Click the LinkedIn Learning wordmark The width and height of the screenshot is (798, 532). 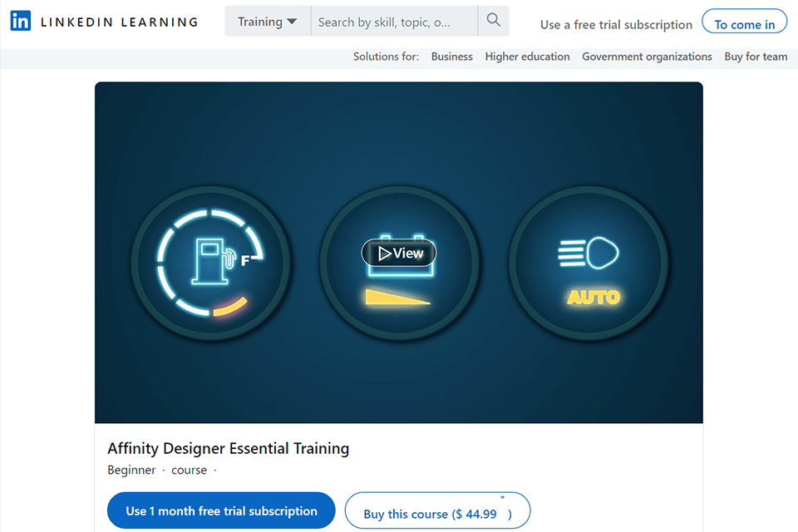(119, 22)
